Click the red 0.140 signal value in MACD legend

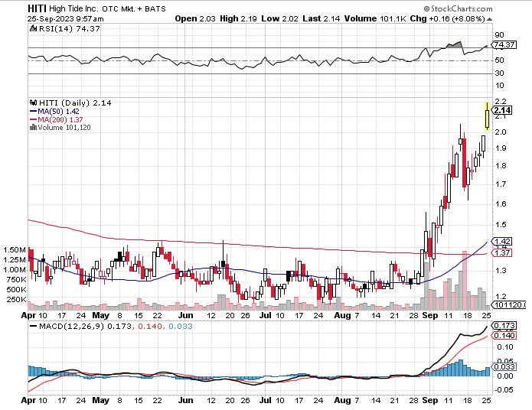149,327
